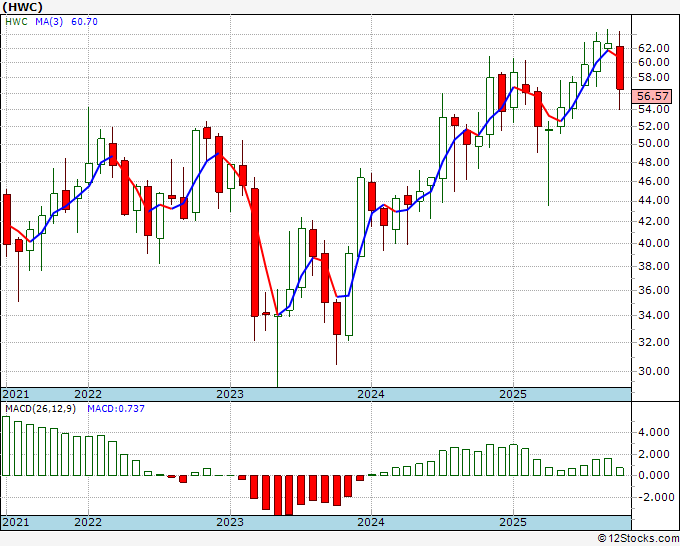
Task: Click the "2.000" MACD axis label
Action: click(x=654, y=454)
